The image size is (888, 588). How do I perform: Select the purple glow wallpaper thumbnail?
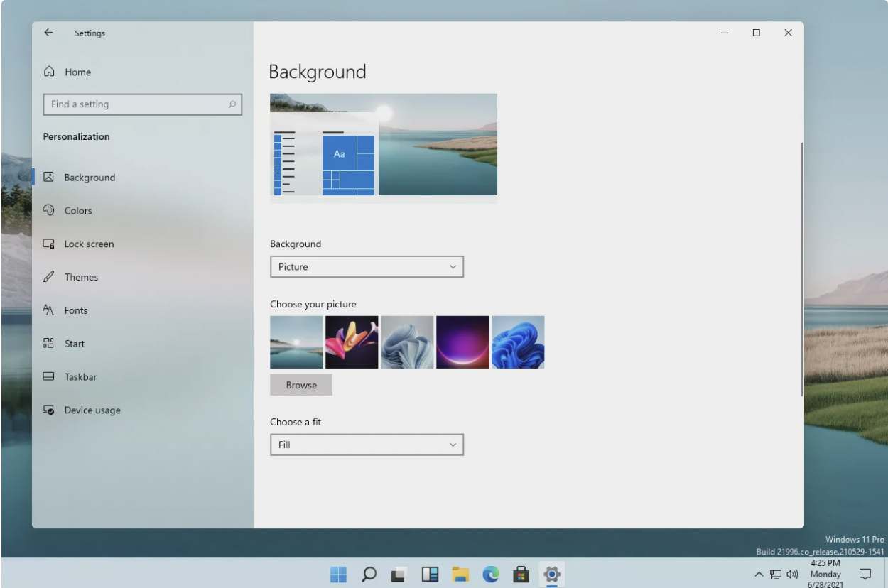[x=462, y=342]
